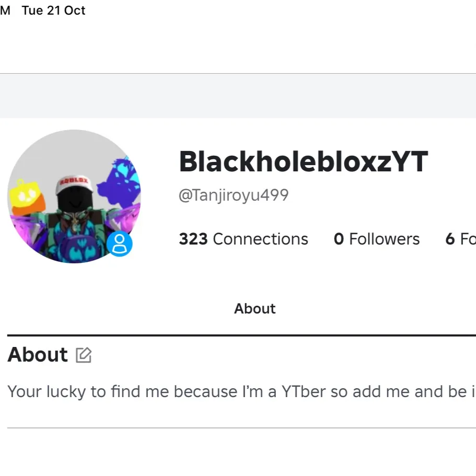Image resolution: width=476 pixels, height=476 pixels.
Task: Click the blue add-friend badge on the avatar
Action: [121, 242]
